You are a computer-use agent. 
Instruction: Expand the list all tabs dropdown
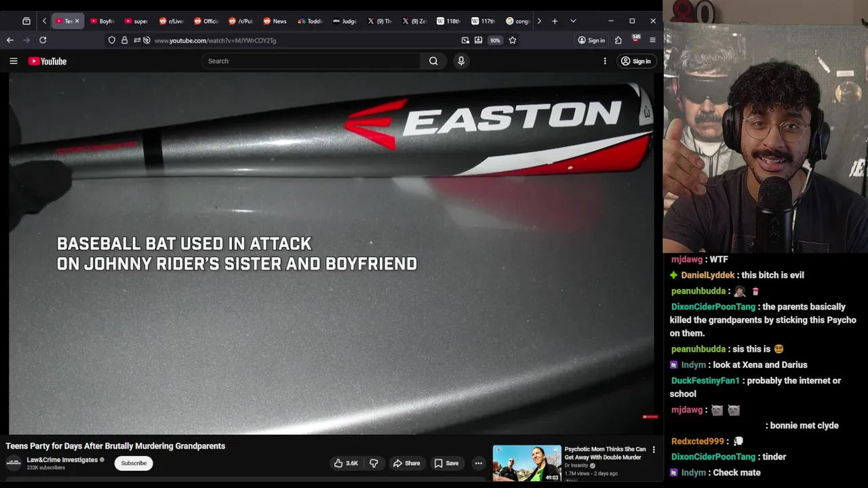pos(573,21)
